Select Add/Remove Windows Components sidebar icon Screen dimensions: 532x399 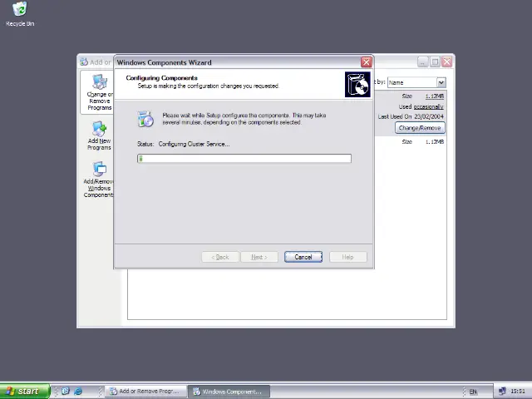(x=98, y=180)
